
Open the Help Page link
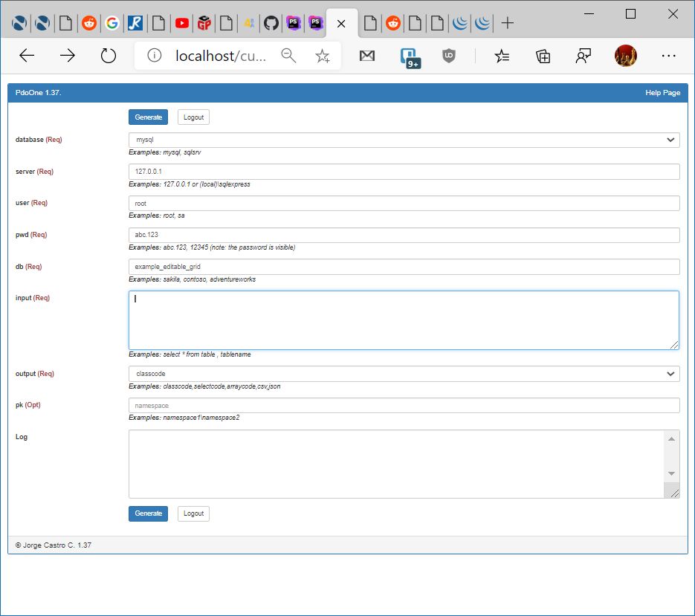662,93
